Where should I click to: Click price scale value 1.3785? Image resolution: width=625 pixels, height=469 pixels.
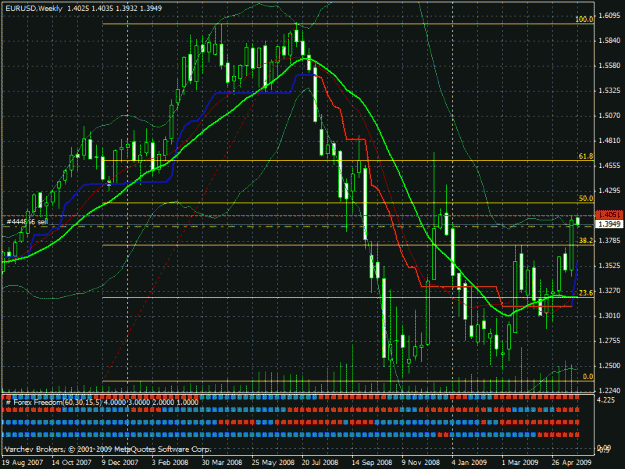[x=610, y=241]
